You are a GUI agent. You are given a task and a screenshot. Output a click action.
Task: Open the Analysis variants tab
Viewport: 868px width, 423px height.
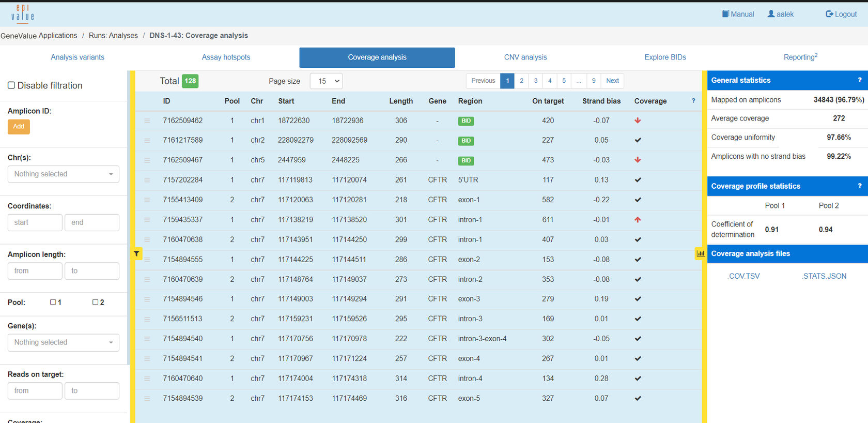[78, 57]
